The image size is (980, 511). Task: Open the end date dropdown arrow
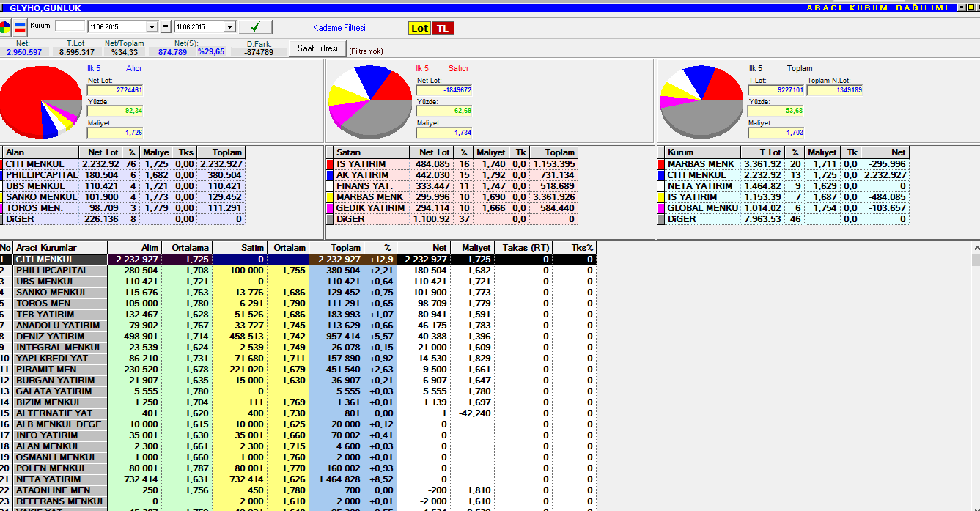[229, 27]
